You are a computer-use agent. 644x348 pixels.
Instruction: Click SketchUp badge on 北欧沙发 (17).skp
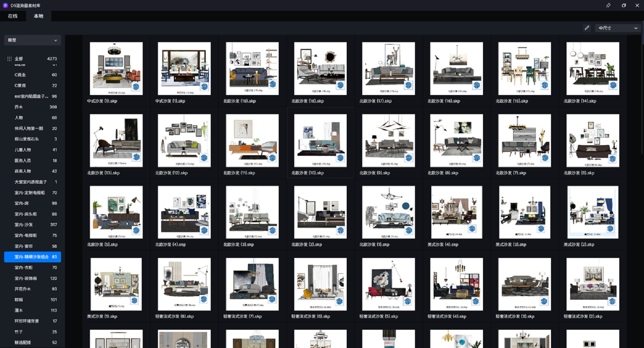pos(409,85)
